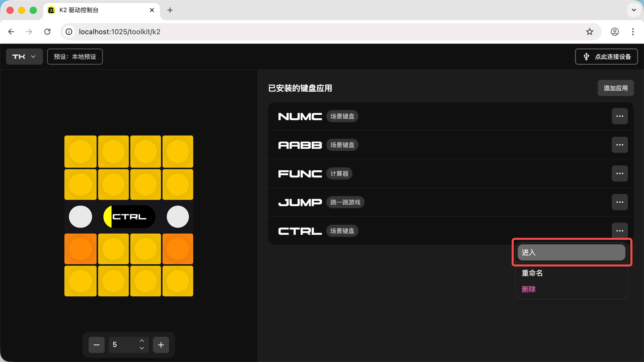Open the FUNC app three-dot menu
The height and width of the screenshot is (362, 644).
(620, 173)
